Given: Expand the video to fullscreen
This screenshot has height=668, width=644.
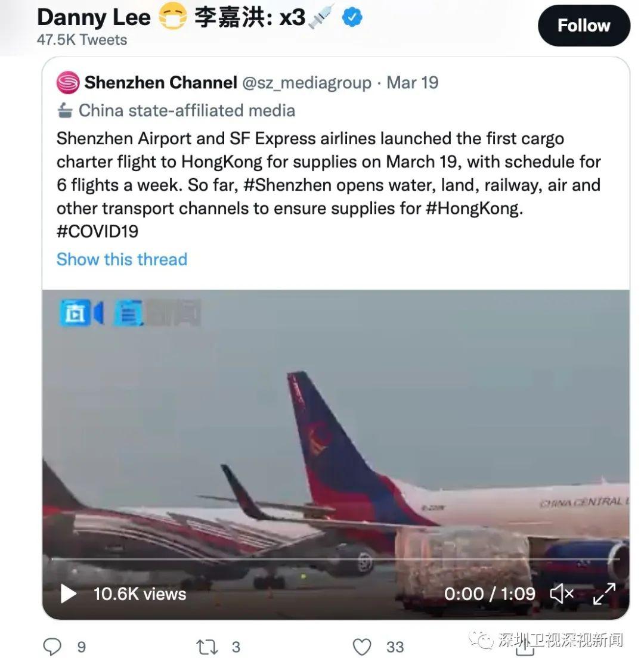Looking at the screenshot, I should [603, 594].
